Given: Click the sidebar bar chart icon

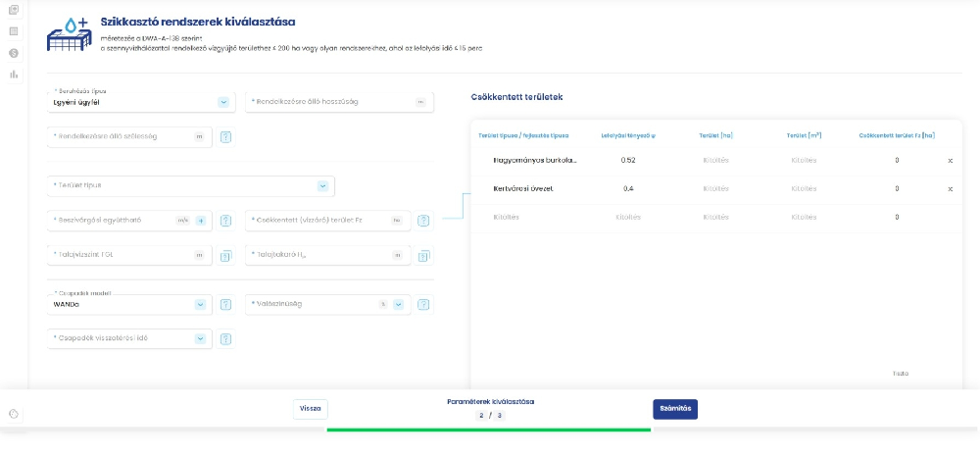Looking at the screenshot, I should 14,75.
